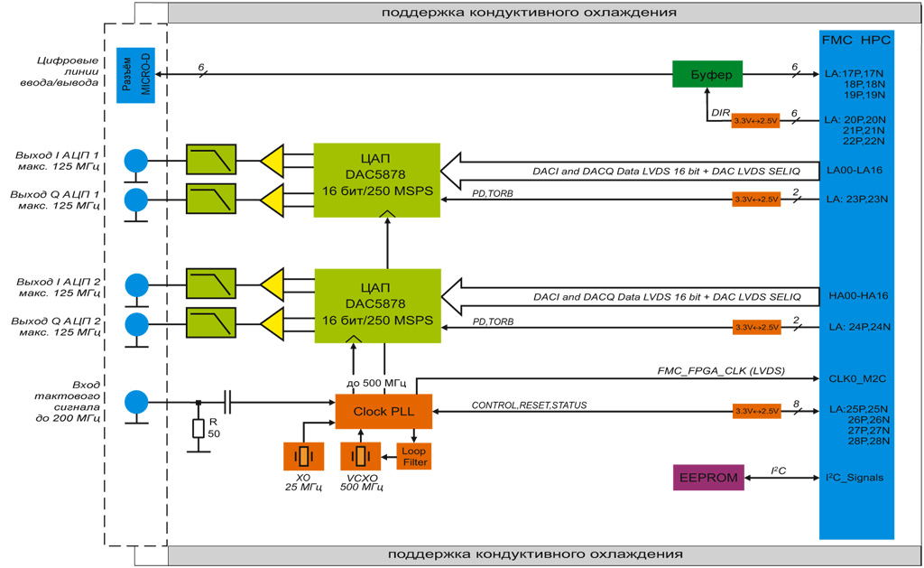Click blue connector circle of clock input Вход тактового сигнала
This screenshot has width=924, height=568.
click(135, 402)
